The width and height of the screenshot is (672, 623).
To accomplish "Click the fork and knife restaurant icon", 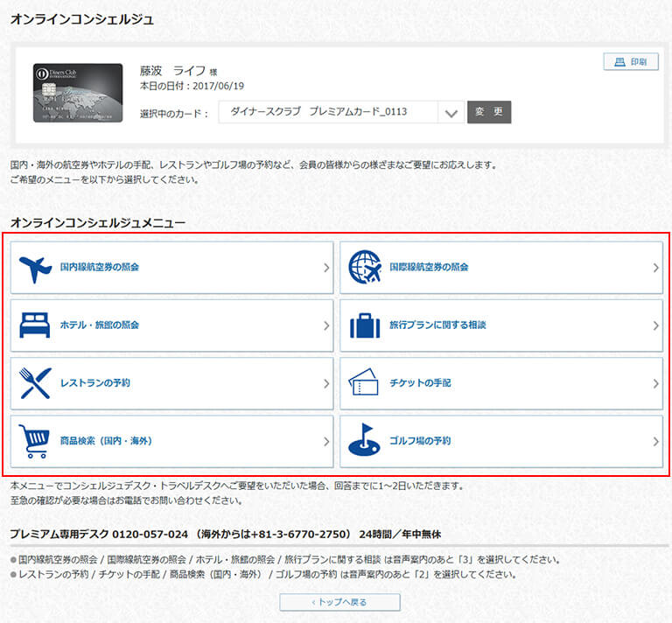I will (35, 383).
